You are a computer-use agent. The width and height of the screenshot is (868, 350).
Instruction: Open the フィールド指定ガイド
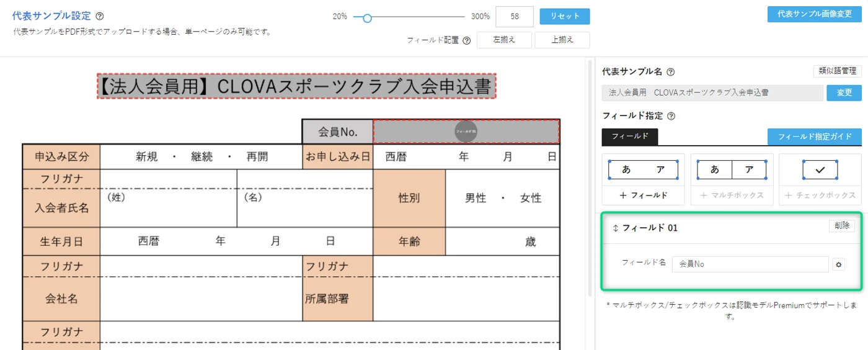pyautogui.click(x=814, y=137)
